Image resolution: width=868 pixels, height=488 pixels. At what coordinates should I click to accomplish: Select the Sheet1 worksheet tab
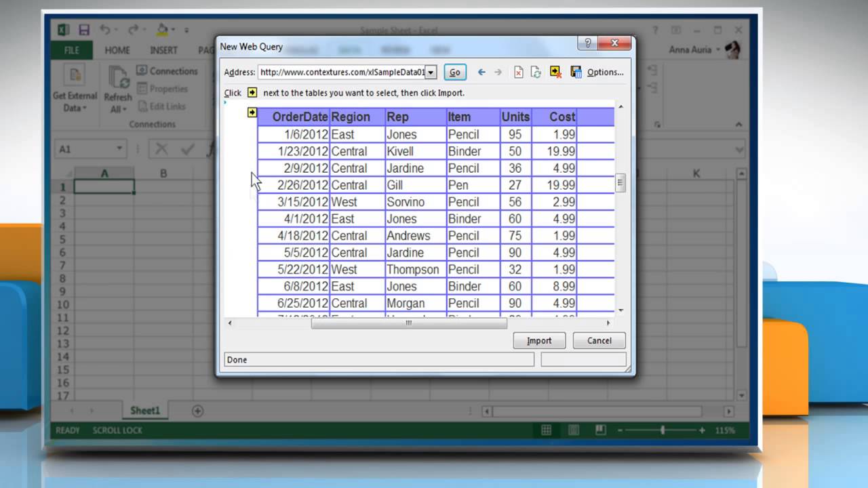[x=145, y=411]
